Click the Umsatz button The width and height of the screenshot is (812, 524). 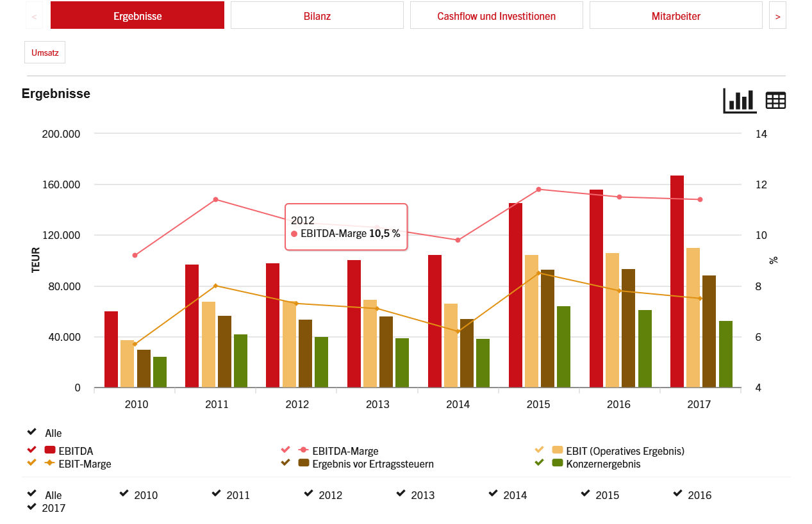point(44,52)
